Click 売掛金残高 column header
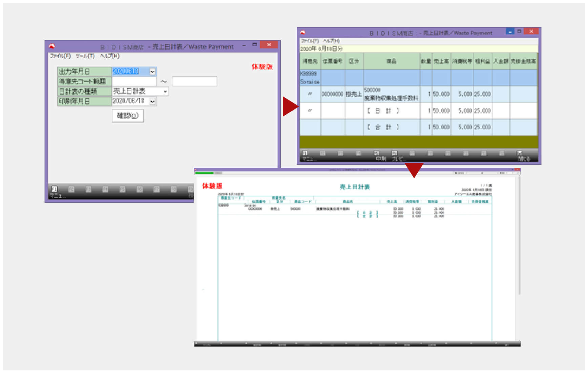 click(x=523, y=61)
